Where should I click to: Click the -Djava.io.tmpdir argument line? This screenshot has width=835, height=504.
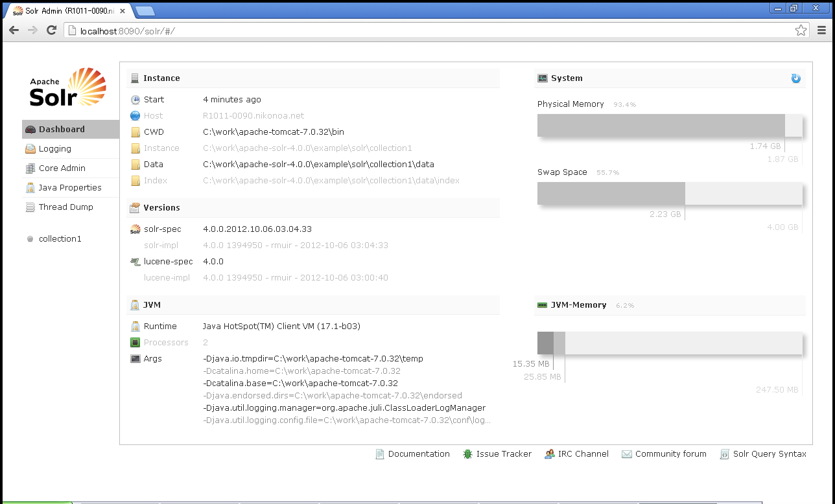pos(313,359)
